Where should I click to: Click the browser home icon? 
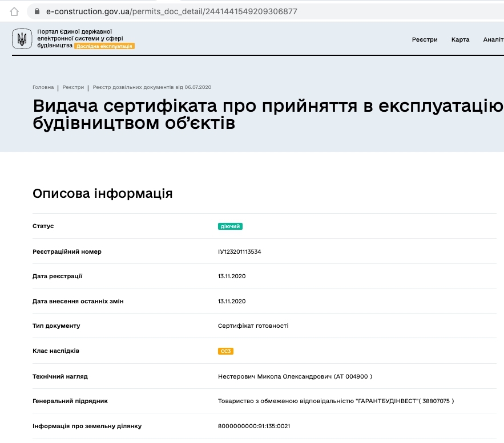(14, 11)
